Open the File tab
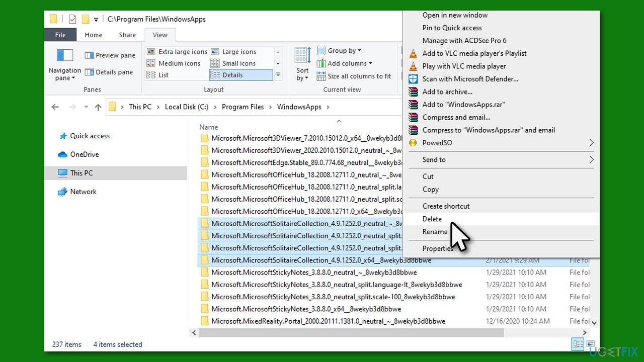Viewport: 644px width, 362px height. tap(60, 35)
